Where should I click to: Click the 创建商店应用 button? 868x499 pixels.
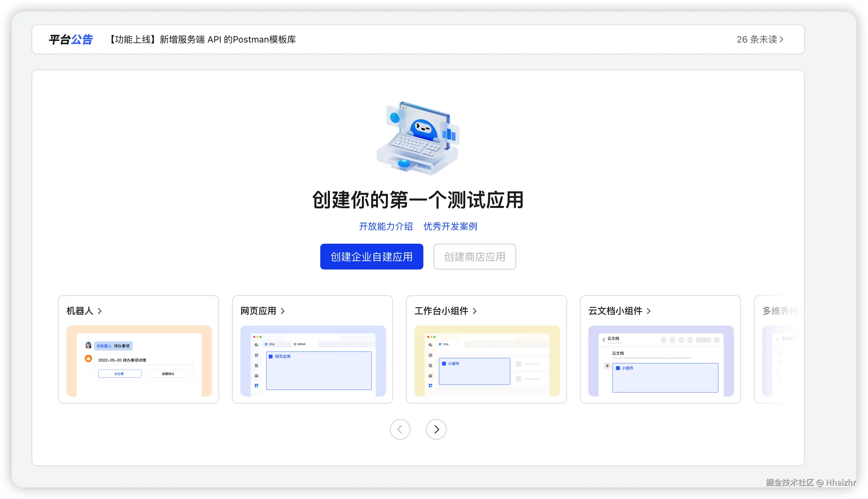[474, 256]
